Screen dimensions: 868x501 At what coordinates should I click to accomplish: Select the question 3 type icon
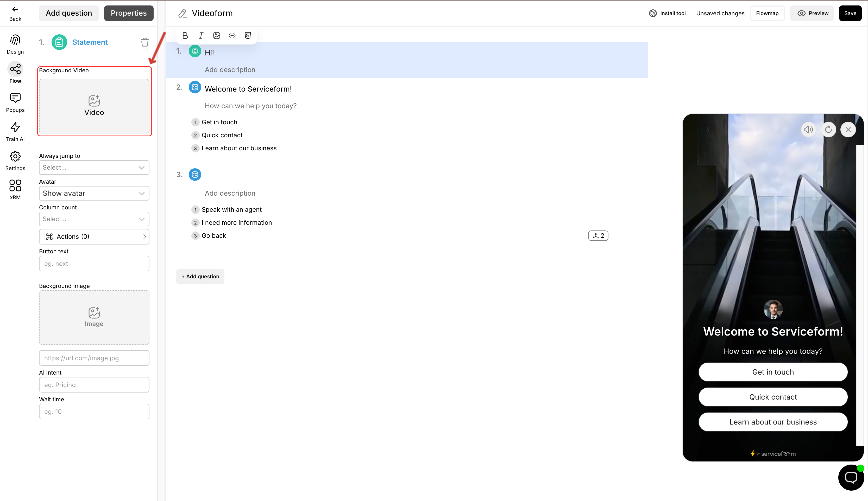click(195, 175)
